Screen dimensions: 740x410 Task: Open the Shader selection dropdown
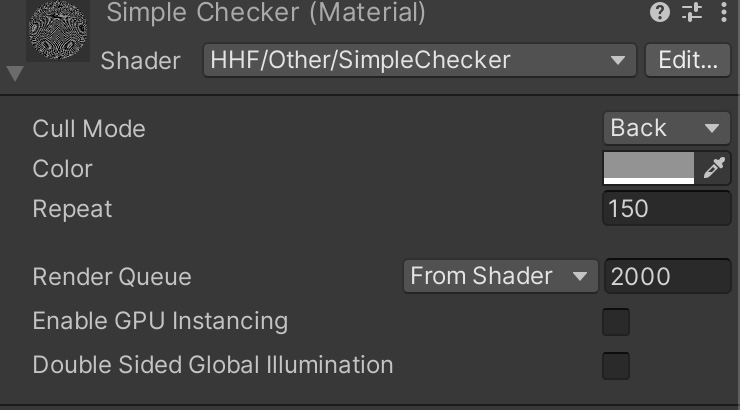coord(420,60)
